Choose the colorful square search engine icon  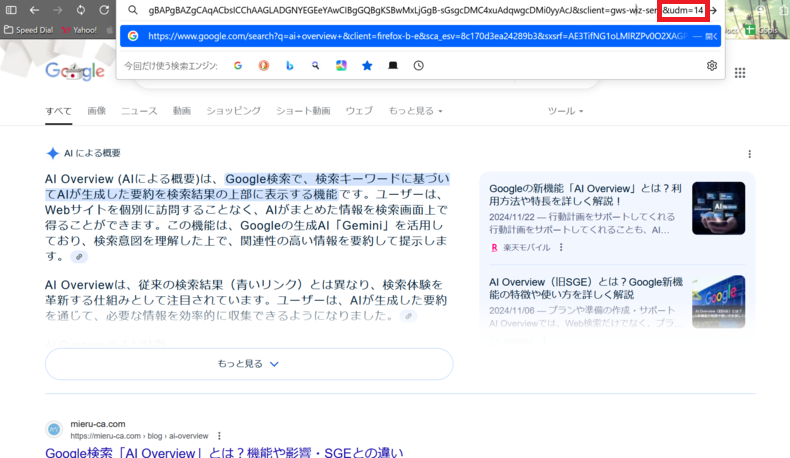tap(341, 66)
